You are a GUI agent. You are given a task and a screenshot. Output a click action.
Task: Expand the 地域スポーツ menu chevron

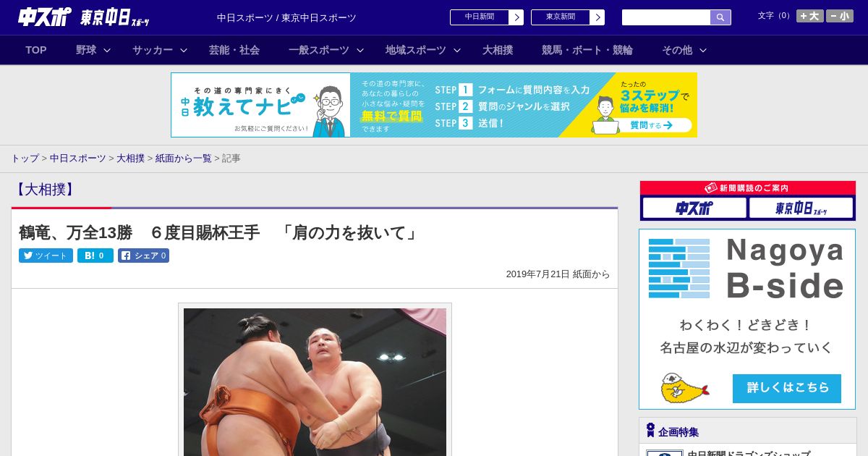click(457, 50)
